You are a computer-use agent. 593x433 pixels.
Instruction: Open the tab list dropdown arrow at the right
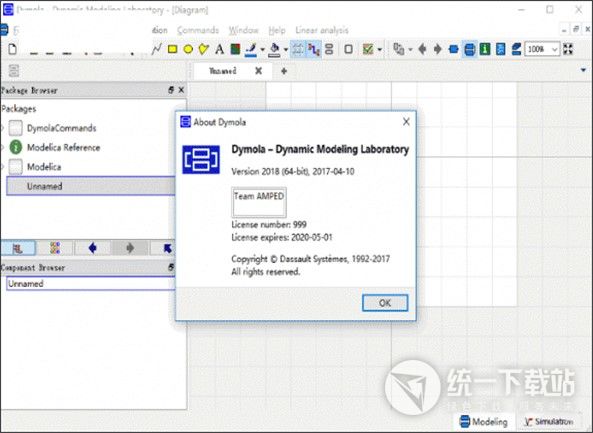(583, 70)
